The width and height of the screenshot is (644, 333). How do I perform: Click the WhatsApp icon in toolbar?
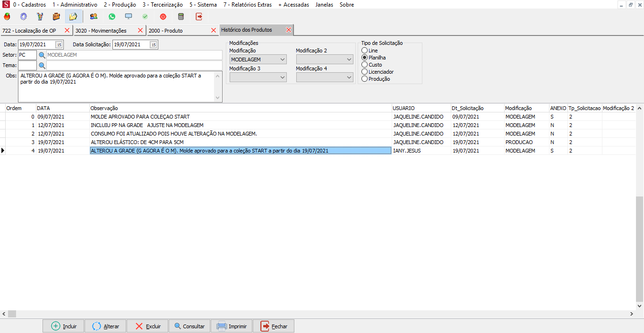tap(112, 17)
